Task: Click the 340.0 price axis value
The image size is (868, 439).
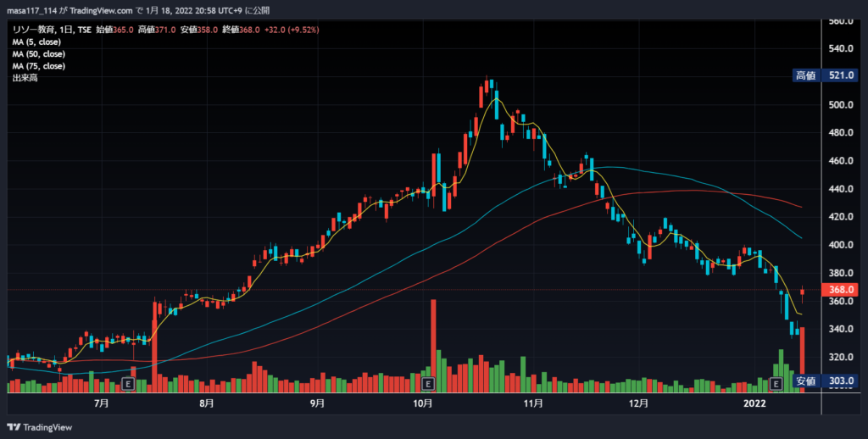Action: pyautogui.click(x=842, y=330)
